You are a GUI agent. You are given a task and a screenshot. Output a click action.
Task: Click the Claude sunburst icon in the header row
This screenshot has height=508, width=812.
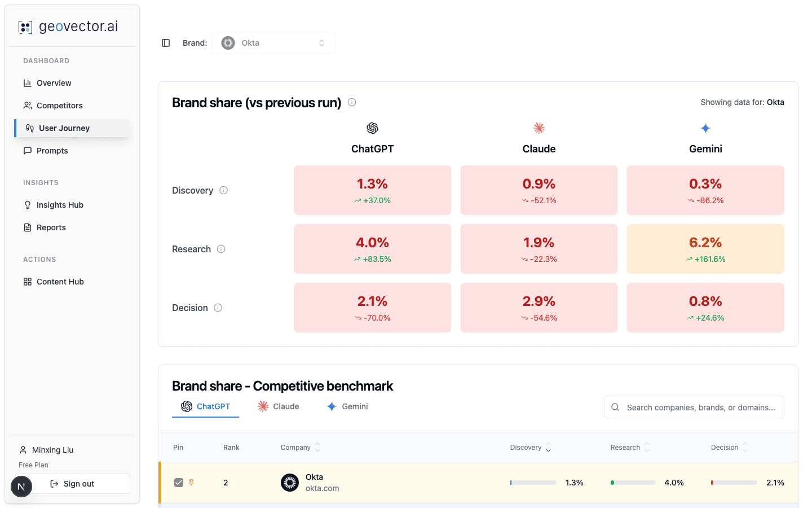[539, 128]
